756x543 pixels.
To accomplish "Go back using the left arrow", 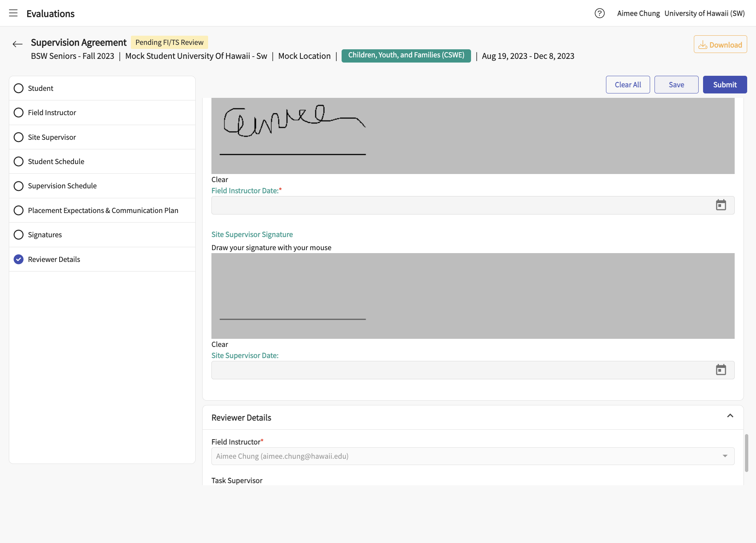I will coord(17,44).
